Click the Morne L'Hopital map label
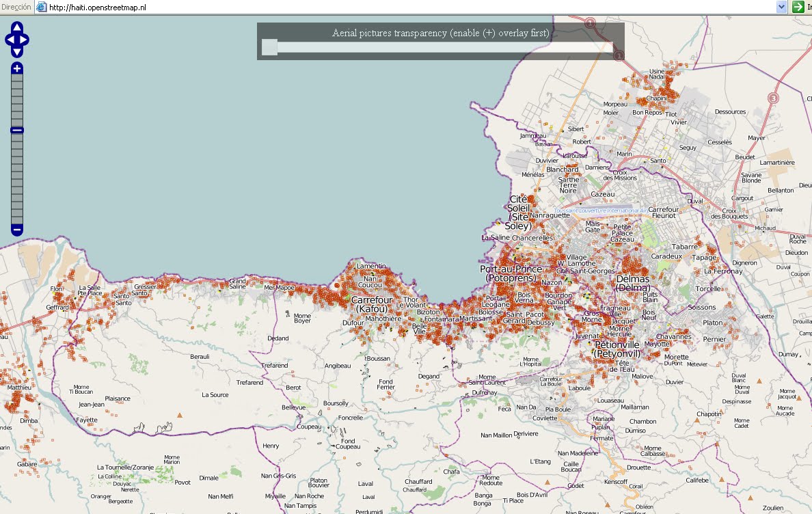Image resolution: width=812 pixels, height=514 pixels. tap(531, 362)
